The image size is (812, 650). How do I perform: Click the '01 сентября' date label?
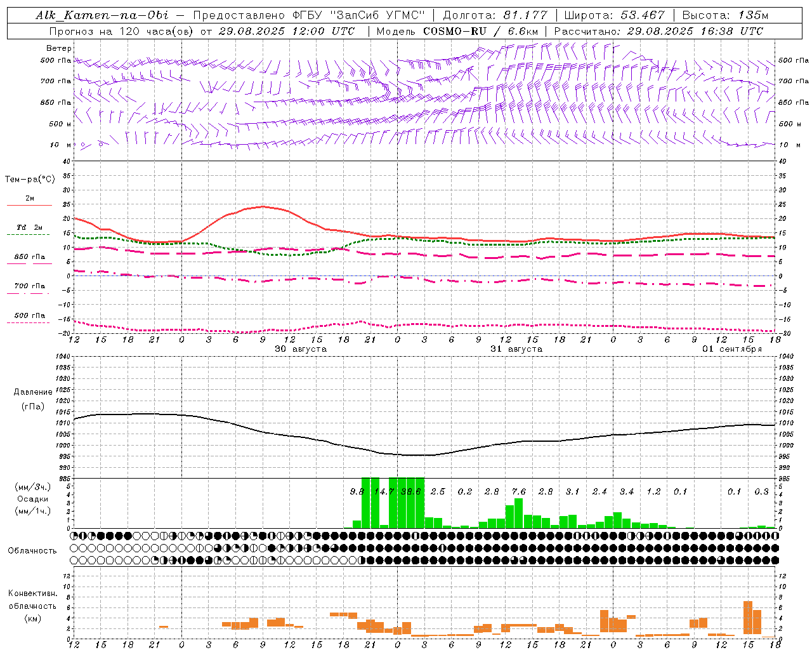[x=732, y=349]
